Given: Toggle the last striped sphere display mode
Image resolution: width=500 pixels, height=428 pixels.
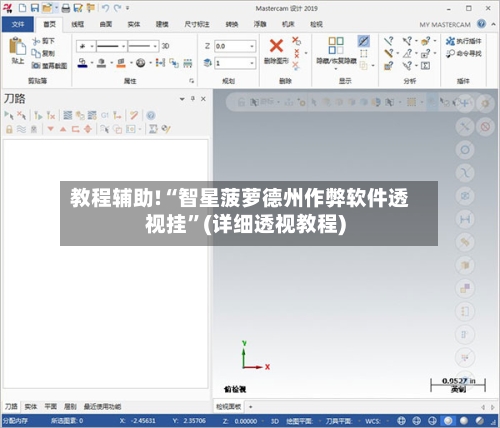Looking at the screenshot, I should 480,421.
